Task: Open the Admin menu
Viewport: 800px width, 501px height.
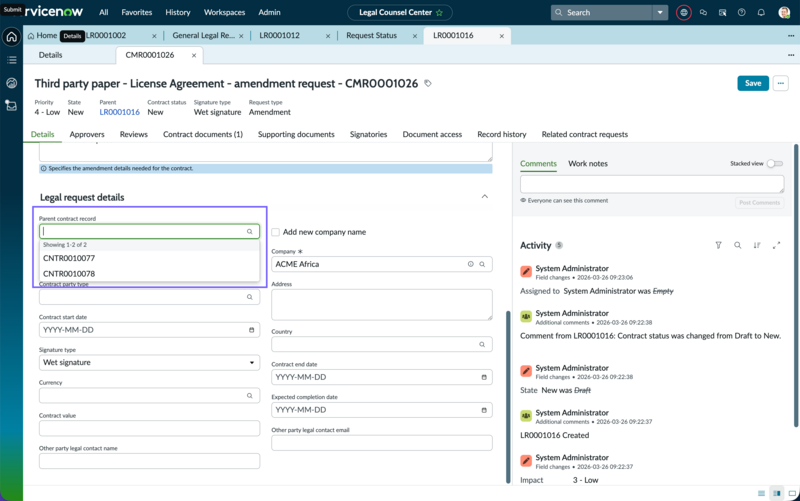Action: pyautogui.click(x=269, y=12)
